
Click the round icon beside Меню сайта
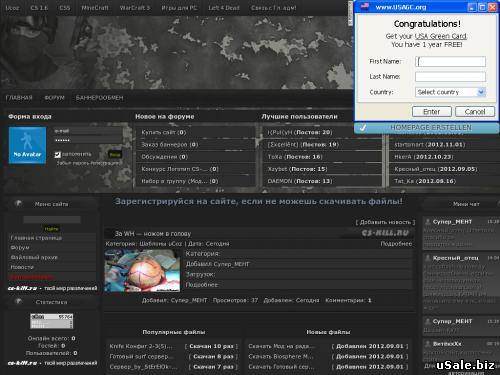coord(18,203)
